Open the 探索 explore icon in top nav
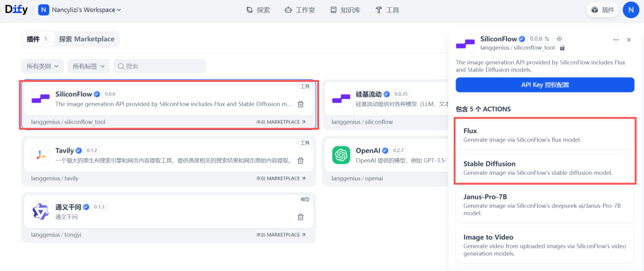The image size is (644, 271). click(x=249, y=10)
